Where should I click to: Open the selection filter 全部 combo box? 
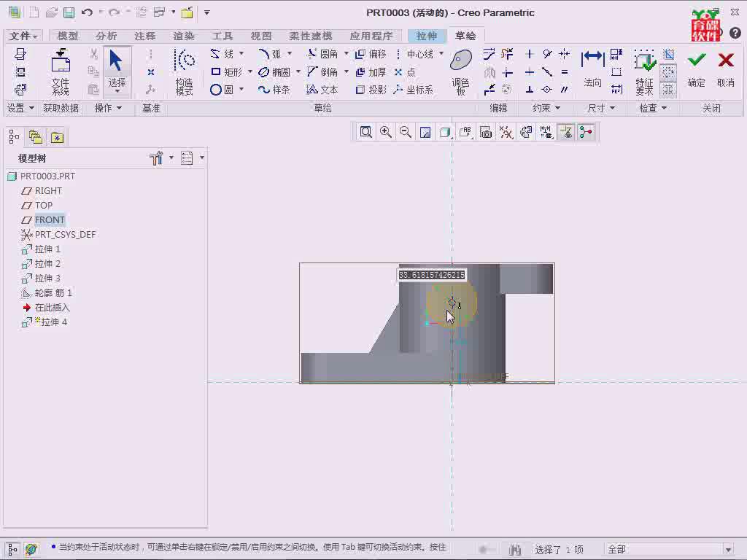click(x=669, y=549)
